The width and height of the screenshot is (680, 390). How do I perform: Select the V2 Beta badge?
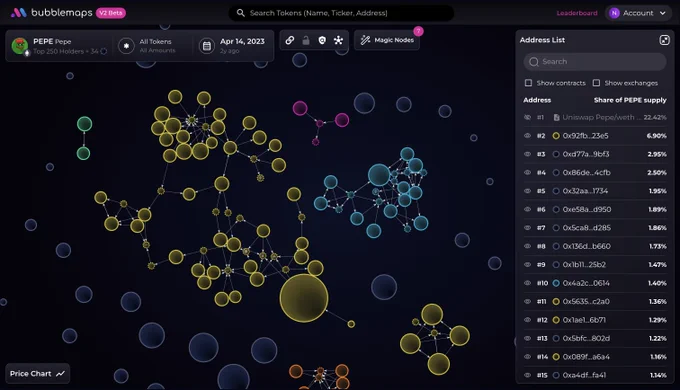coord(111,13)
